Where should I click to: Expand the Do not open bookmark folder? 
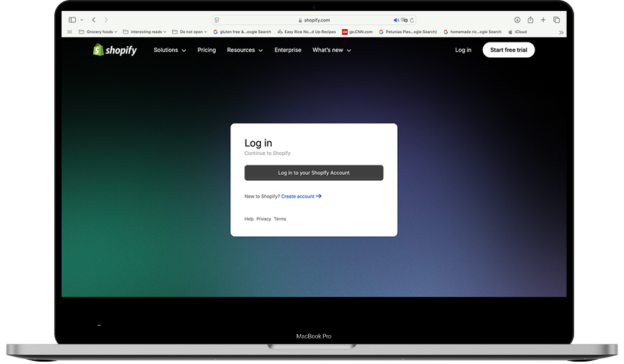(x=190, y=32)
